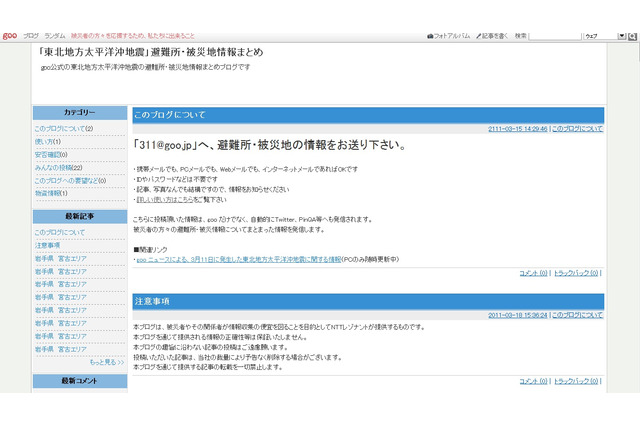Click the magnifier search button
The image size is (640, 426).
coord(632,36)
